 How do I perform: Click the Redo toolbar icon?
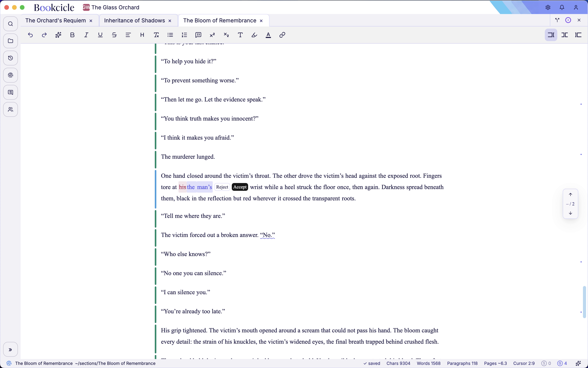[44, 35]
